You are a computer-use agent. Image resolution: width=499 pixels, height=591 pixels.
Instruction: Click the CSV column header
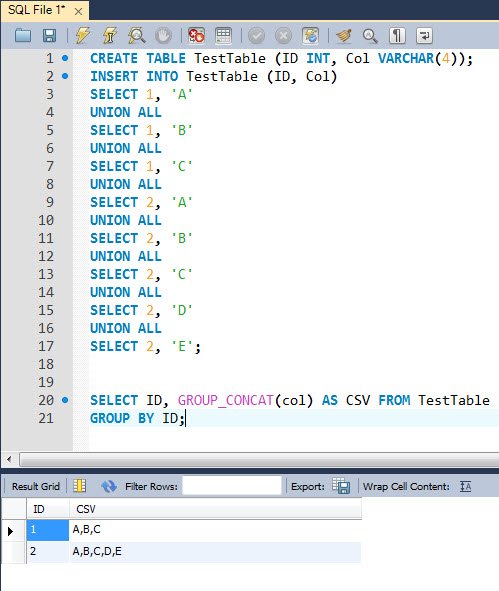pyautogui.click(x=215, y=509)
